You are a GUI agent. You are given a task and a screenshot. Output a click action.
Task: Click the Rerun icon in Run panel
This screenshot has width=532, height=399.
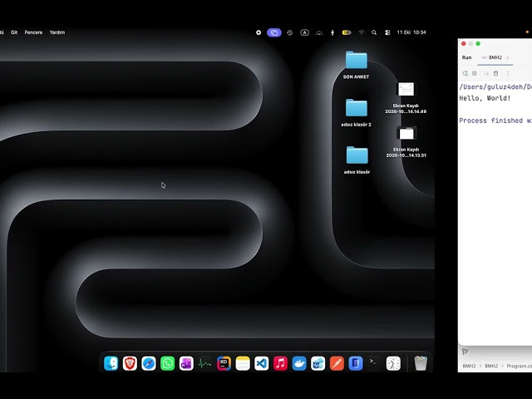(x=465, y=73)
